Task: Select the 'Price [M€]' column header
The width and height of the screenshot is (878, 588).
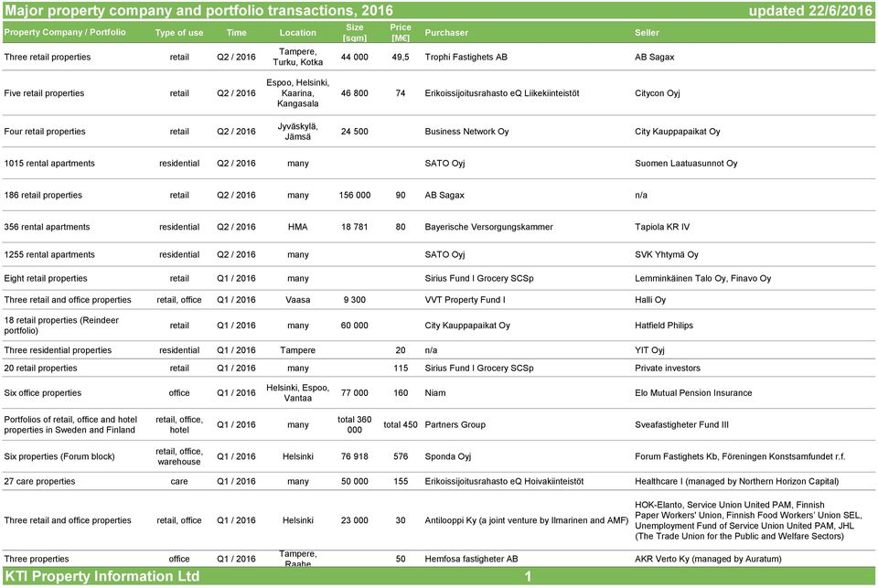Action: (x=401, y=33)
